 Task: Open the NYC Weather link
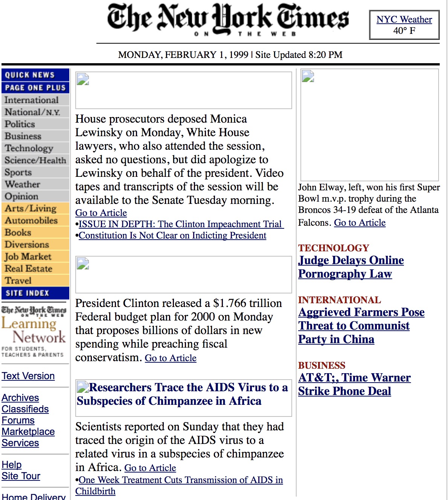point(404,20)
